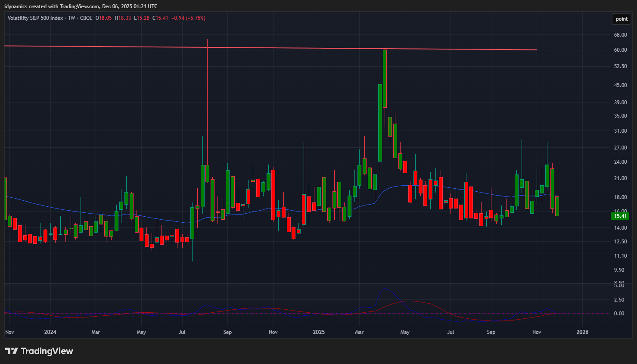Click the tall green candle peaking at 60
This screenshot has height=364, width=637.
coord(385,78)
